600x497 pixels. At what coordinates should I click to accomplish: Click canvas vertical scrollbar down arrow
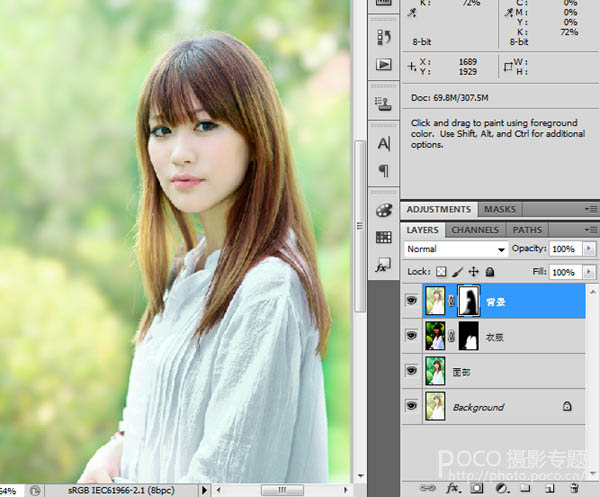pyautogui.click(x=360, y=476)
